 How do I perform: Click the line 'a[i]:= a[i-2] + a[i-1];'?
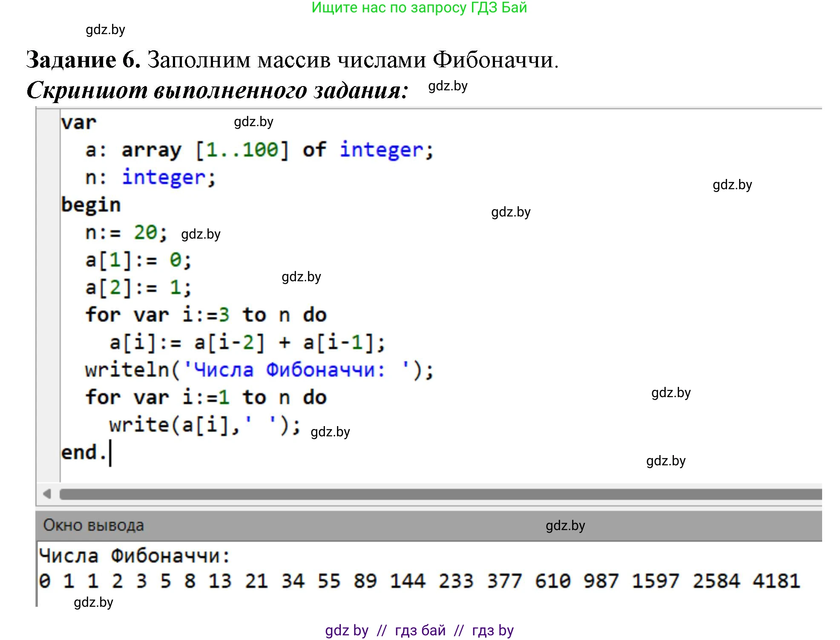click(247, 343)
